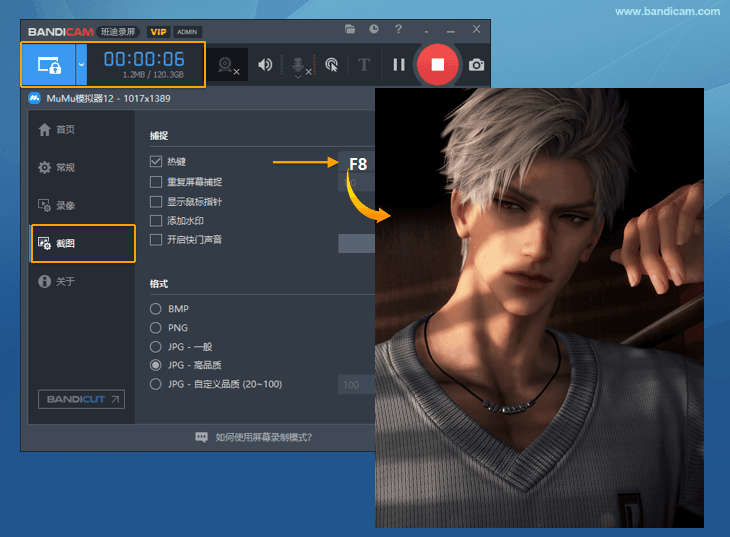Toggle the mouse click effect icon
The width and height of the screenshot is (730, 537).
[331, 65]
